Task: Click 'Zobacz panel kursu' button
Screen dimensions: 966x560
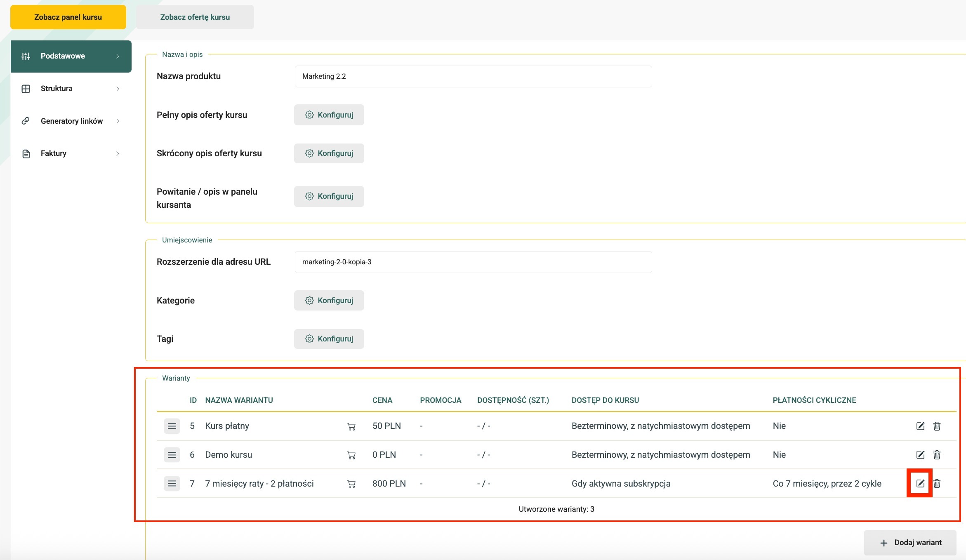Action: point(68,17)
